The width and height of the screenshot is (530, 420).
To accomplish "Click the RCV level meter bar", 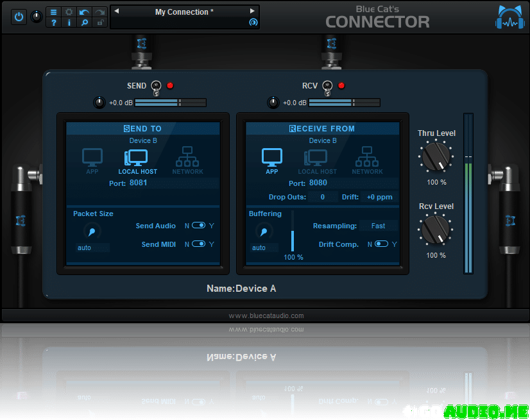I will [x=345, y=103].
